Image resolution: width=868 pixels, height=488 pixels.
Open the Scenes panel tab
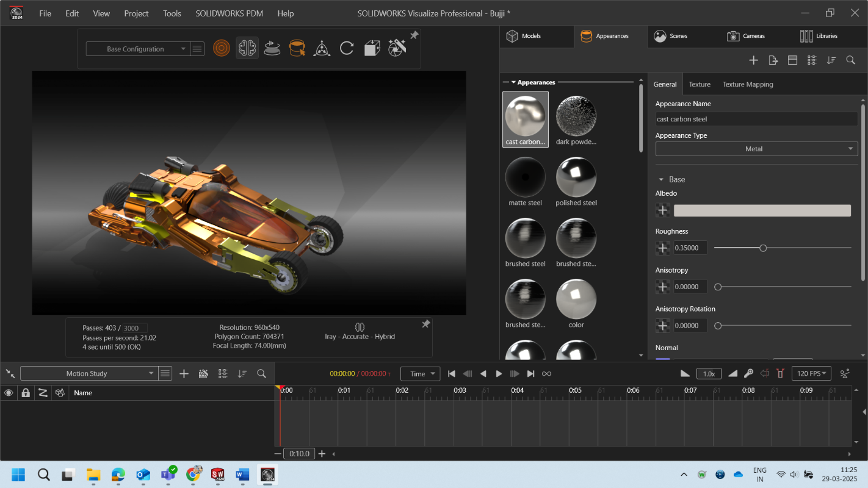pyautogui.click(x=670, y=36)
